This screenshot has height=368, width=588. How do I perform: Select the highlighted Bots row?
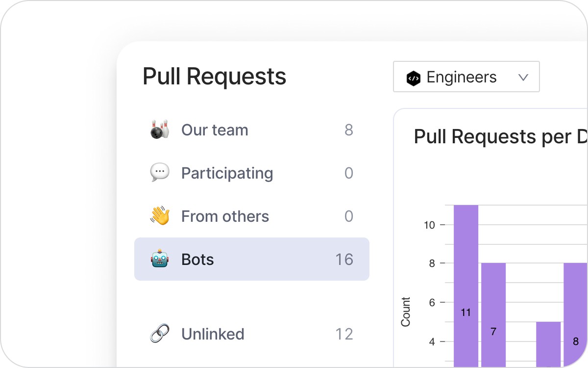click(x=251, y=259)
